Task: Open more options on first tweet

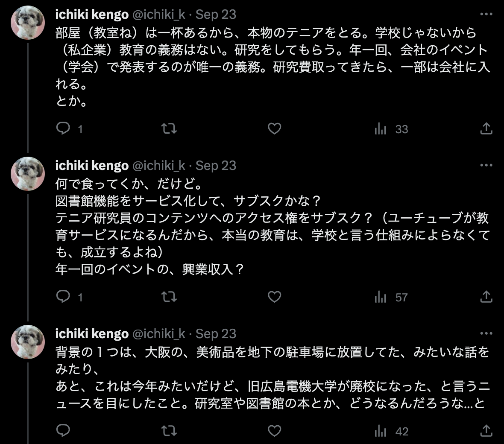Action: coord(486,14)
